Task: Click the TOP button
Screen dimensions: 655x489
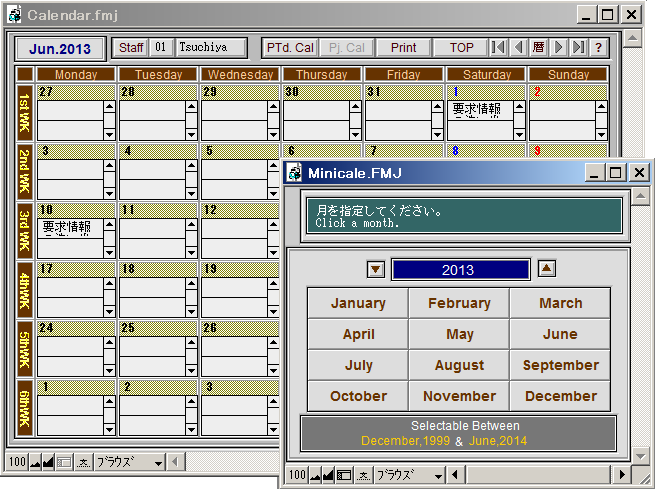Action: pos(461,47)
